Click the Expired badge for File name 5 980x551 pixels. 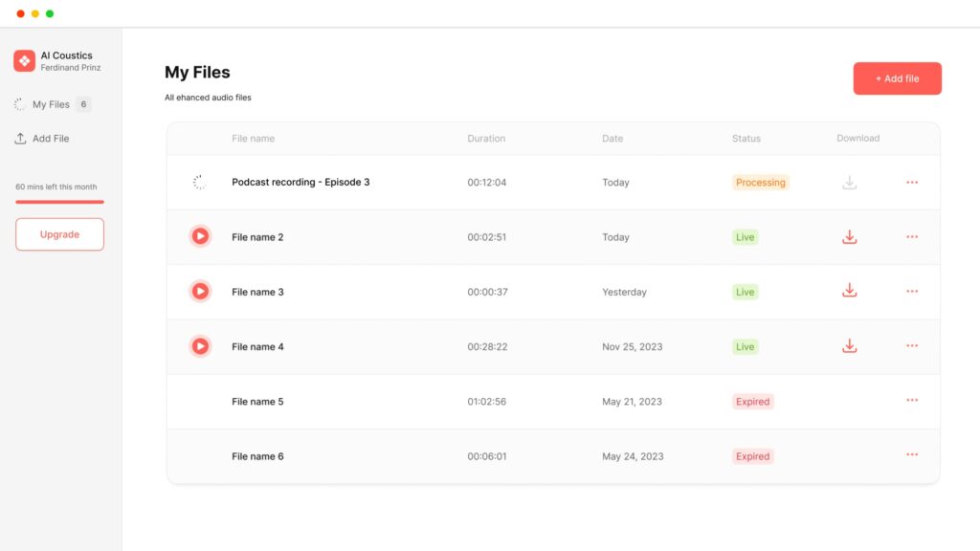coord(752,402)
